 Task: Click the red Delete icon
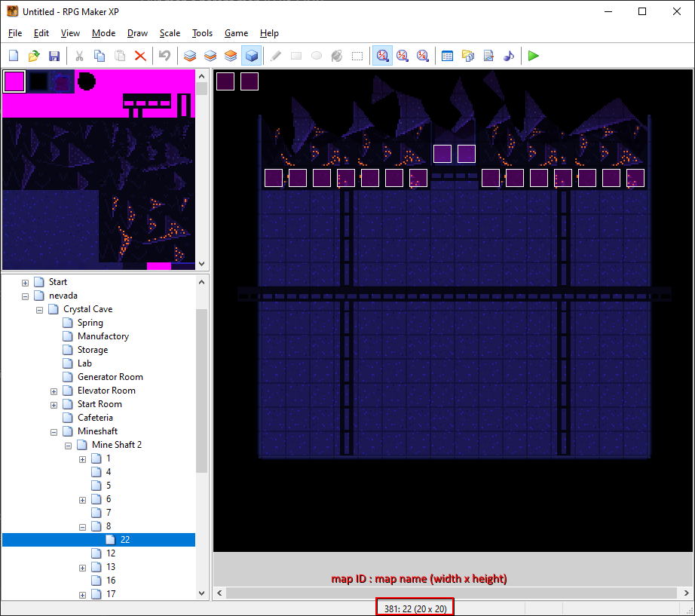click(x=139, y=56)
